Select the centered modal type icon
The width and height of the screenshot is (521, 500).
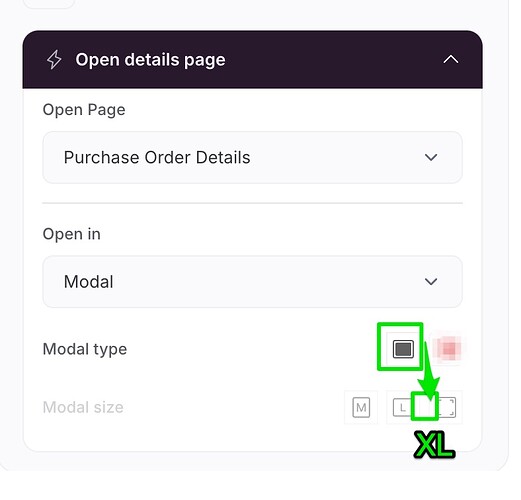click(403, 349)
